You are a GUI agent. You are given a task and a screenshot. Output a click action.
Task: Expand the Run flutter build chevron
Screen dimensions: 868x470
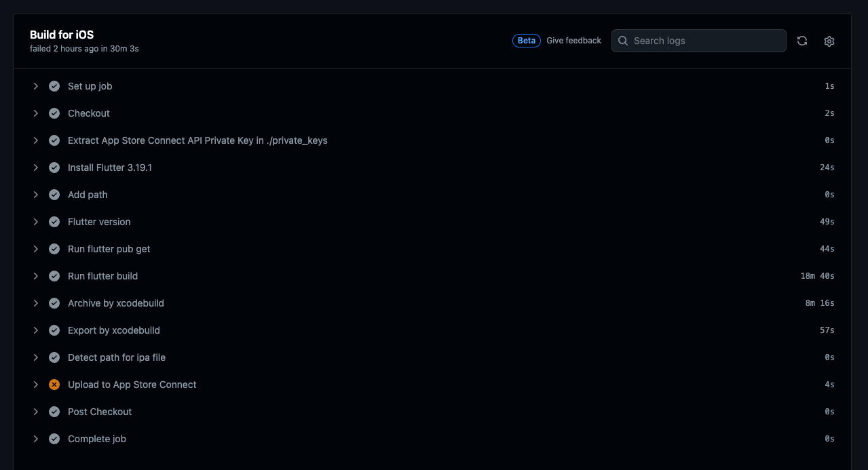[35, 276]
